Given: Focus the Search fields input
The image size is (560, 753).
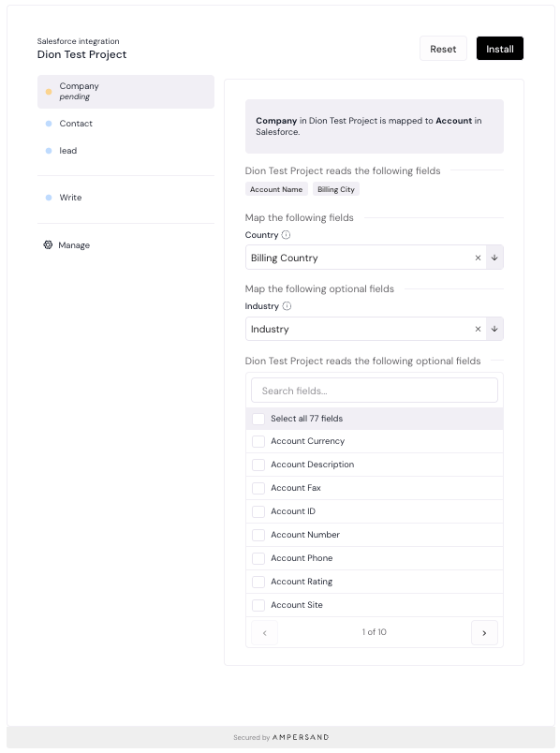Looking at the screenshot, I should coord(375,391).
